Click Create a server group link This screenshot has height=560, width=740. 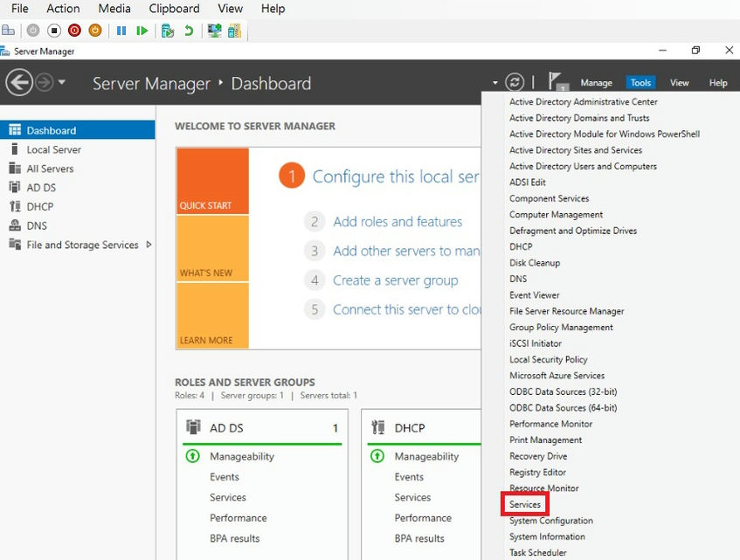pos(396,280)
